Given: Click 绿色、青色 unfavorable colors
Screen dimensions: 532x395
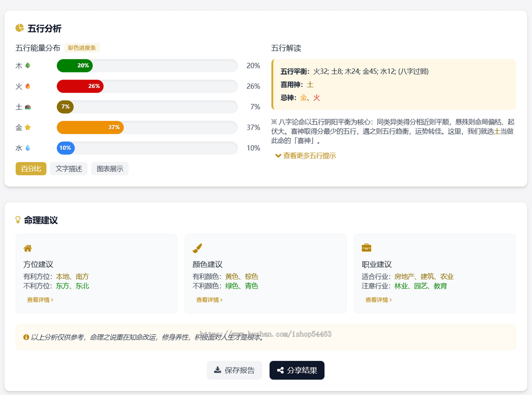Looking at the screenshot, I should [x=242, y=286].
